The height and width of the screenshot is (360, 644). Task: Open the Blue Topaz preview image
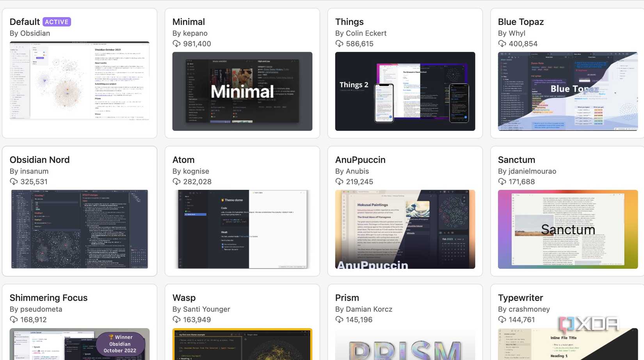[568, 91]
